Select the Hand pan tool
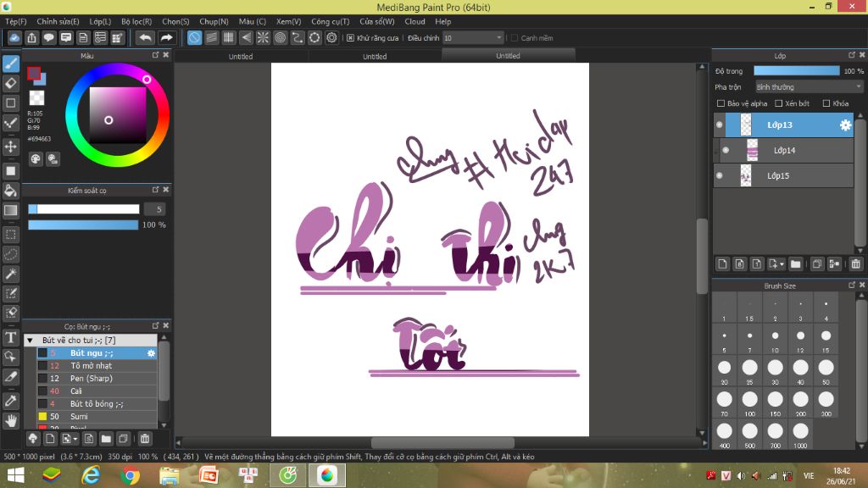Viewport: 868px width, 488px height. [10, 421]
